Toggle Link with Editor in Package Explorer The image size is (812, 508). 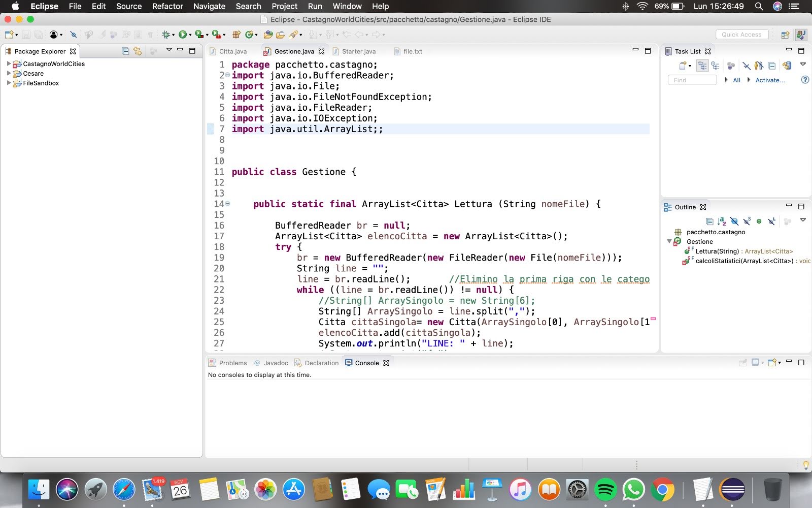138,51
